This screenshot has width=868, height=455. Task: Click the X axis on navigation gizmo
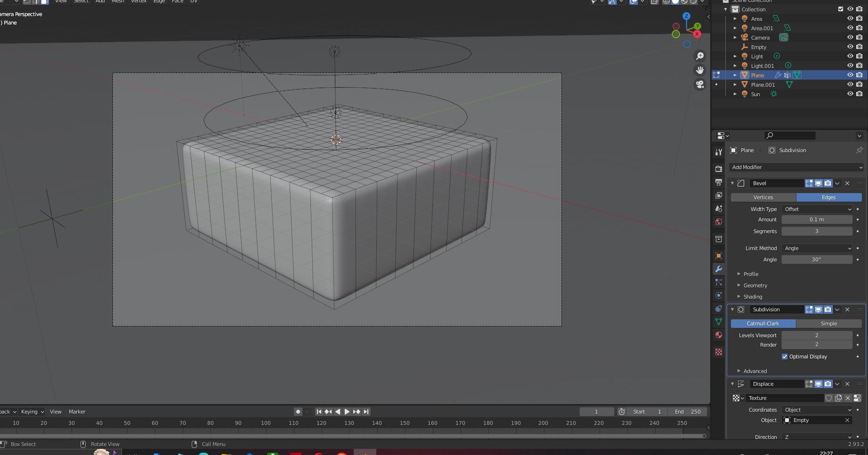tap(697, 34)
